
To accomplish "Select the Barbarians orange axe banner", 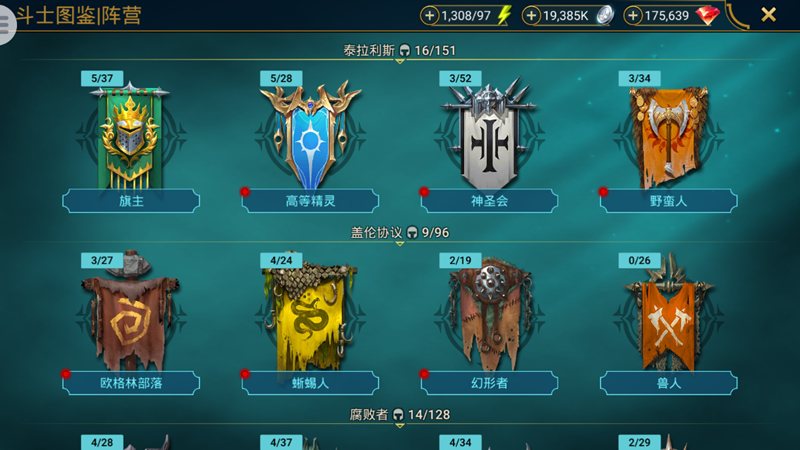I will 668,137.
